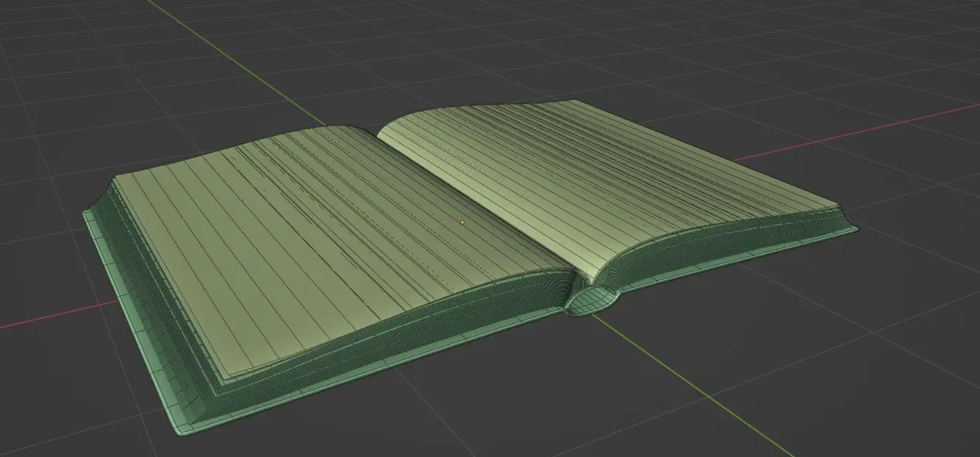Click the red X axis line left of the book

pos(46,317)
